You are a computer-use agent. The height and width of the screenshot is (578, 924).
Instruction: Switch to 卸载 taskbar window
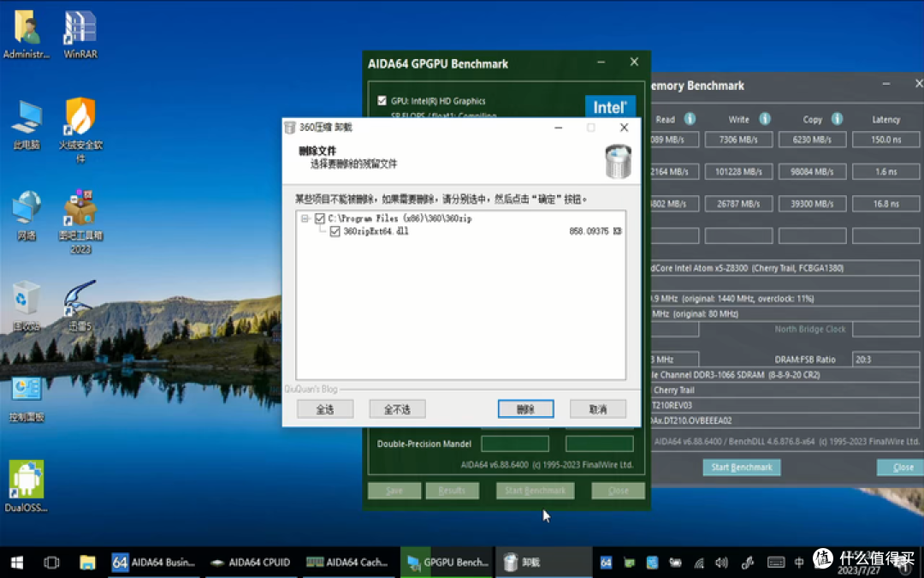click(543, 562)
